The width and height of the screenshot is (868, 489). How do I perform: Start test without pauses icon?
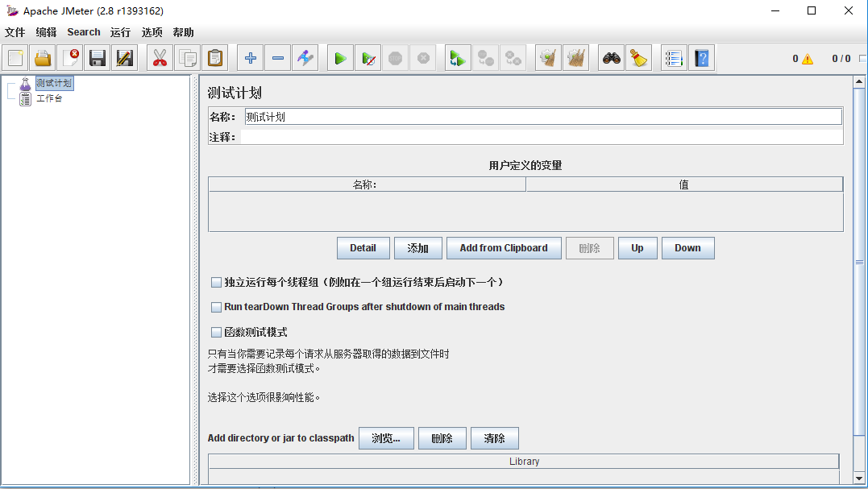368,58
